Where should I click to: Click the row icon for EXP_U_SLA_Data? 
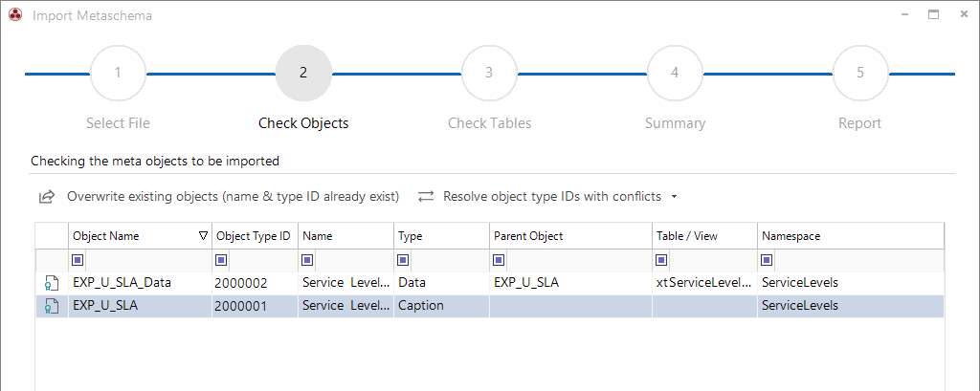52,283
